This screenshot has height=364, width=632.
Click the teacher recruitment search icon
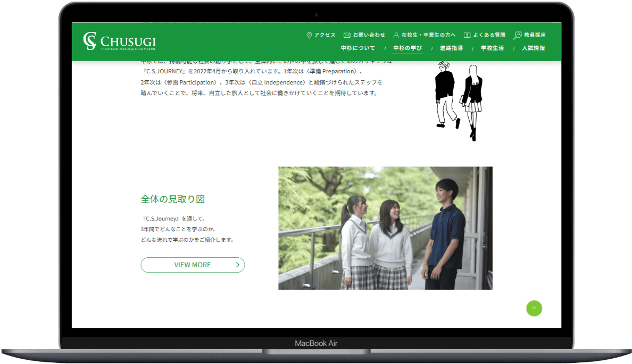coord(518,36)
